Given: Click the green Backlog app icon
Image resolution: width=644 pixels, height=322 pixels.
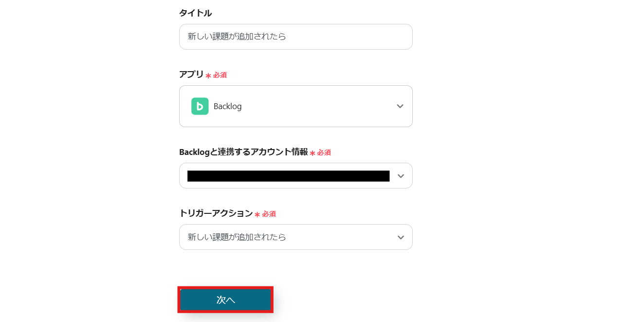Looking at the screenshot, I should pos(200,106).
